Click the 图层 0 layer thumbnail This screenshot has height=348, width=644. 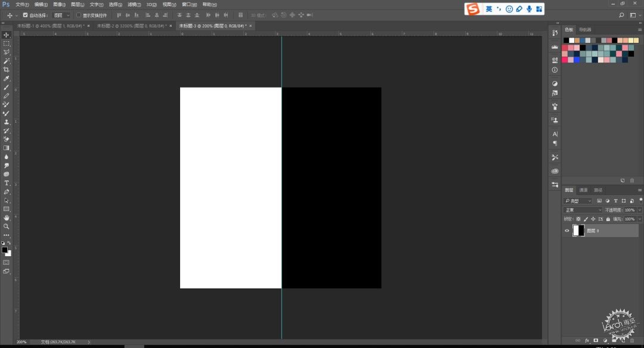(x=578, y=231)
